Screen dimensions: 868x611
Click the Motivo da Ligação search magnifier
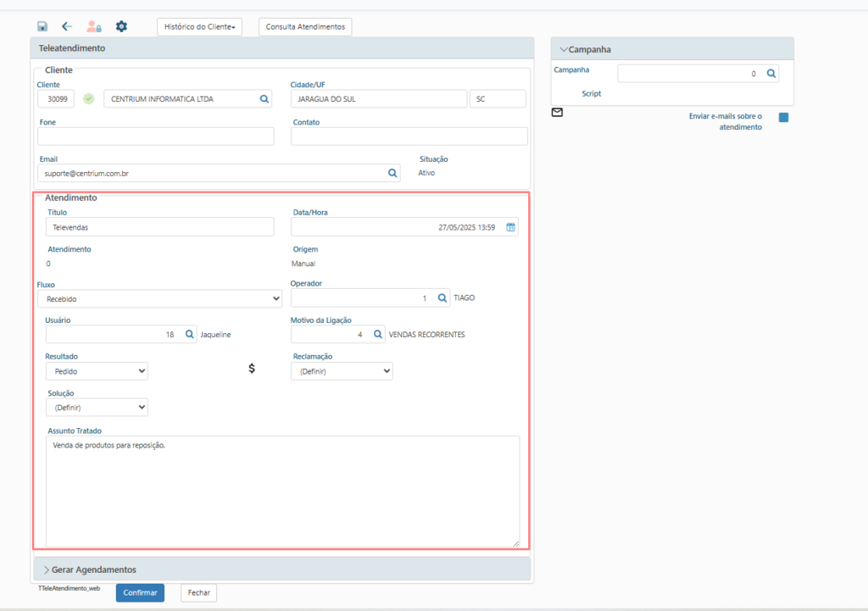pyautogui.click(x=377, y=334)
